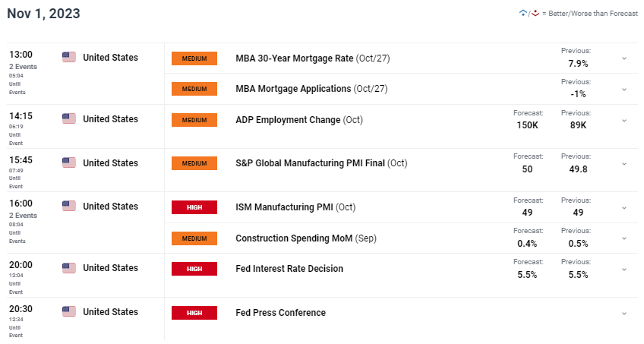Click the US flag icon at 13:00
The width and height of the screenshot is (644, 344).
69,57
